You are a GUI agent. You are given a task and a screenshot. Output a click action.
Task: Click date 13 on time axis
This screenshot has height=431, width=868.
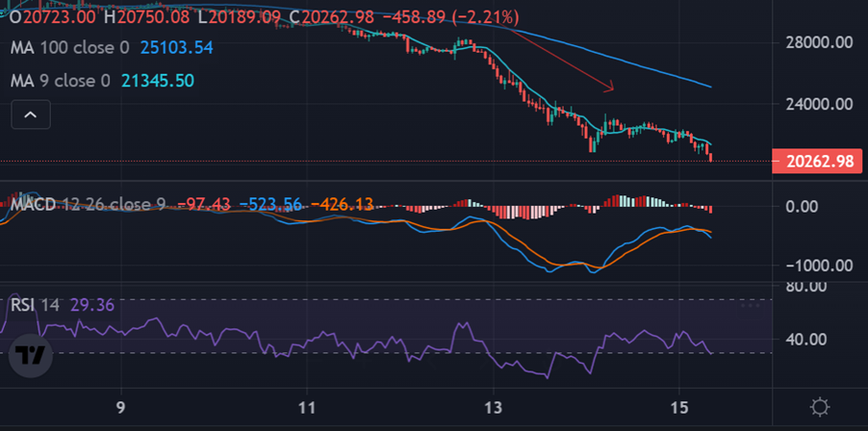(494, 406)
